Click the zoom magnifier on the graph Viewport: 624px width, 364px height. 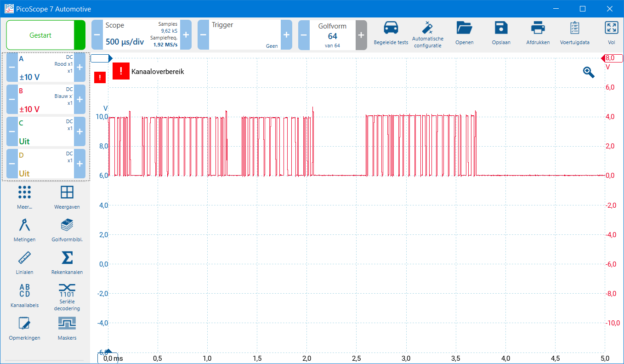tap(589, 72)
